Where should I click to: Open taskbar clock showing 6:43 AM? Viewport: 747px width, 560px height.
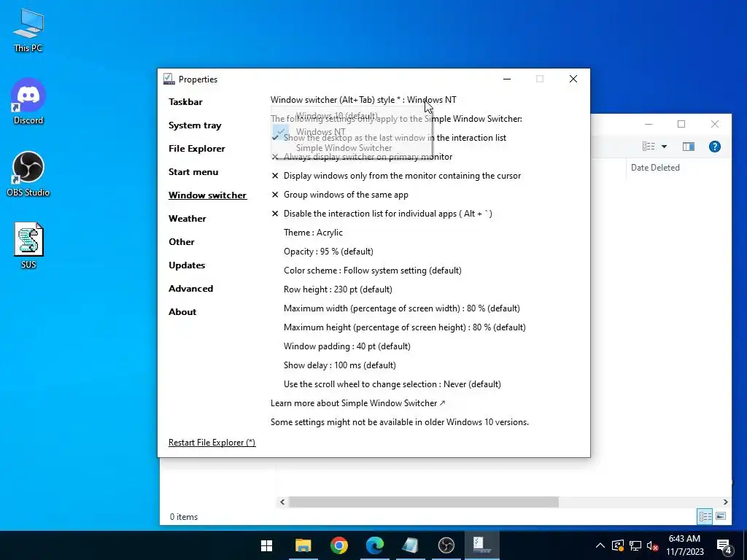click(x=684, y=545)
